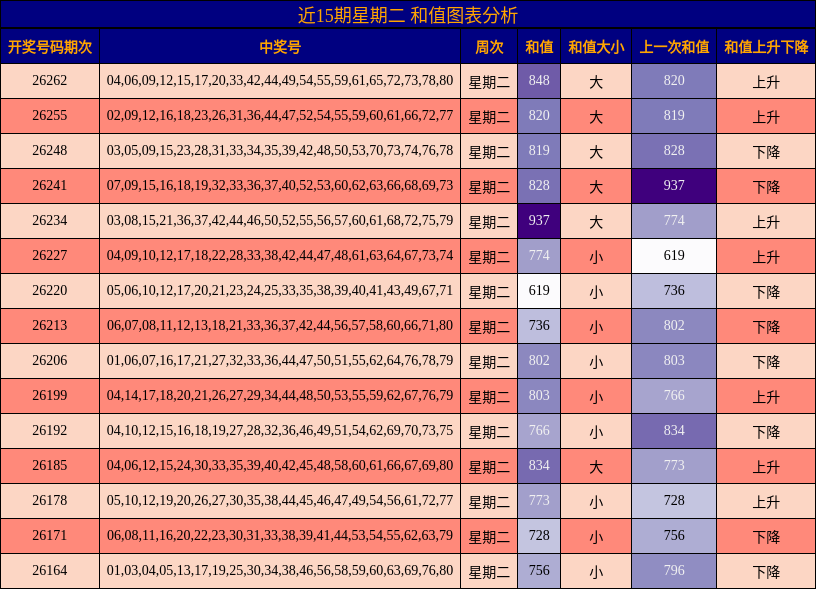This screenshot has width=816, height=589.
Task: Click the dark purple 和值 cell 937 in row 26234
Action: 539,221
